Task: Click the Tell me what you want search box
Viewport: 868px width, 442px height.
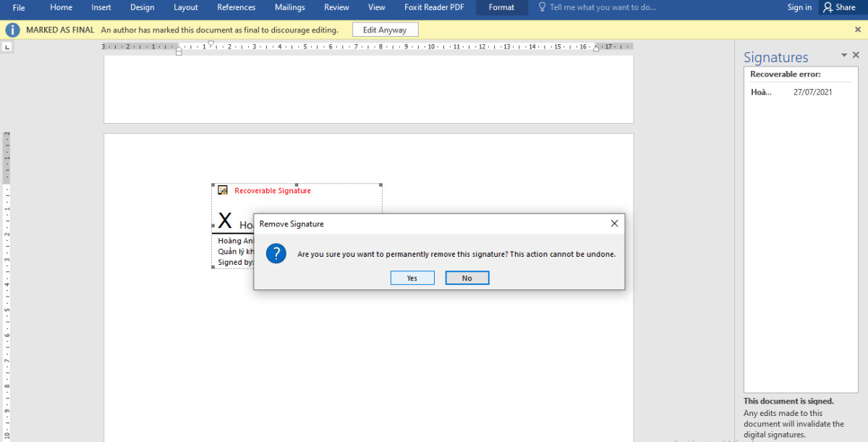Action: click(x=603, y=7)
